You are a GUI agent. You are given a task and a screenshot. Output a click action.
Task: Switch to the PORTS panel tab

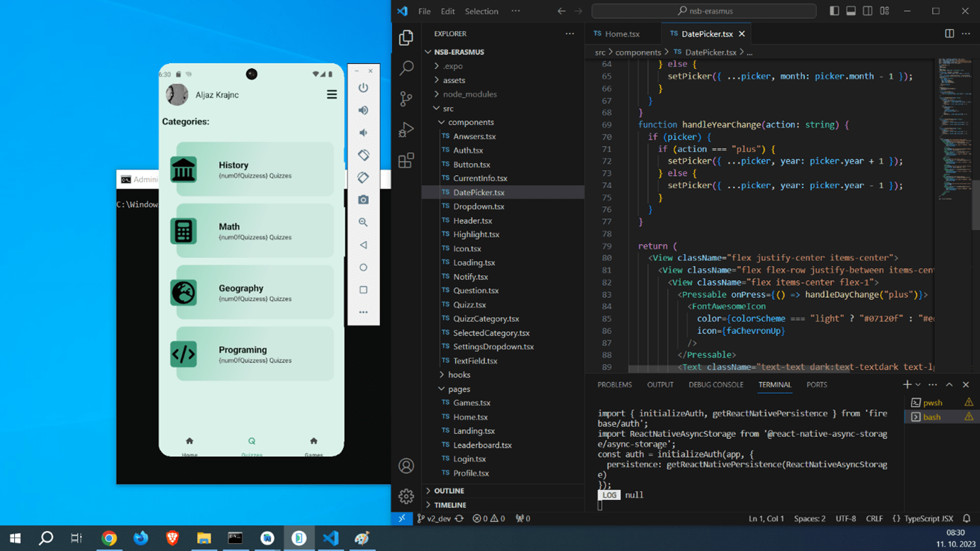(x=817, y=385)
